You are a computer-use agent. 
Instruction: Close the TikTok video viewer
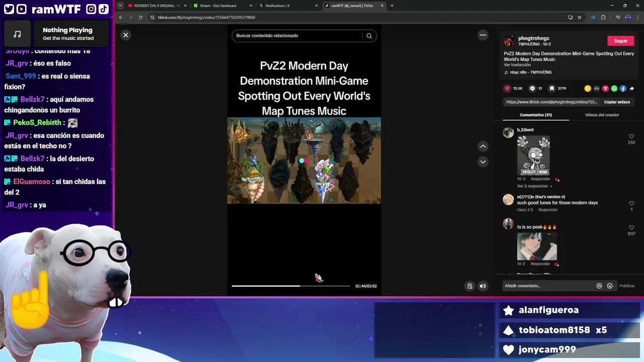click(x=126, y=35)
